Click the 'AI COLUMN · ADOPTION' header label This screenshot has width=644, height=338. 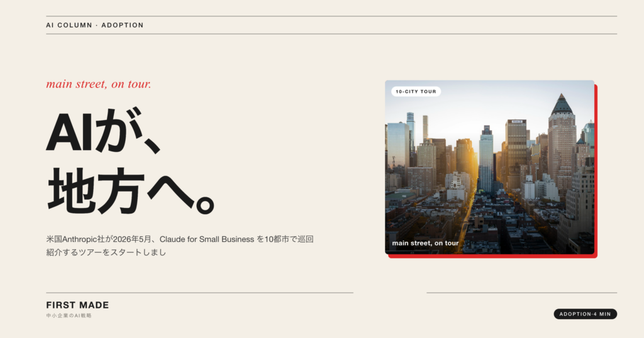click(x=95, y=25)
